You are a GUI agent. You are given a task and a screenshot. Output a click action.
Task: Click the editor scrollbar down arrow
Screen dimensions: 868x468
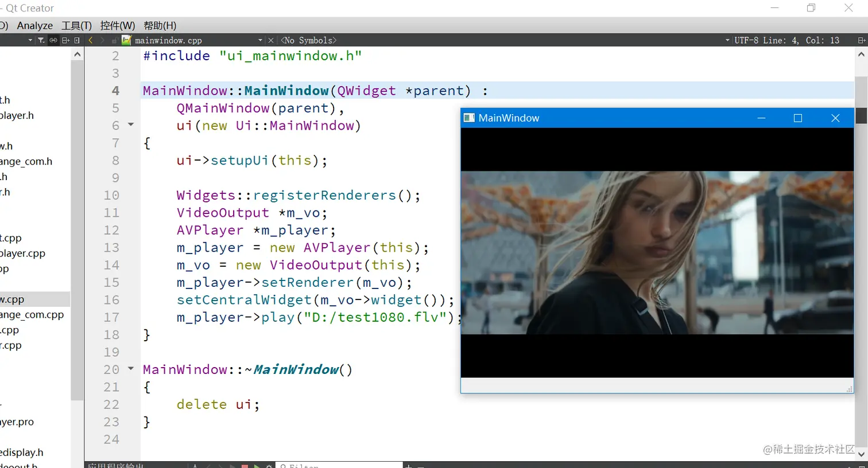(x=861, y=455)
